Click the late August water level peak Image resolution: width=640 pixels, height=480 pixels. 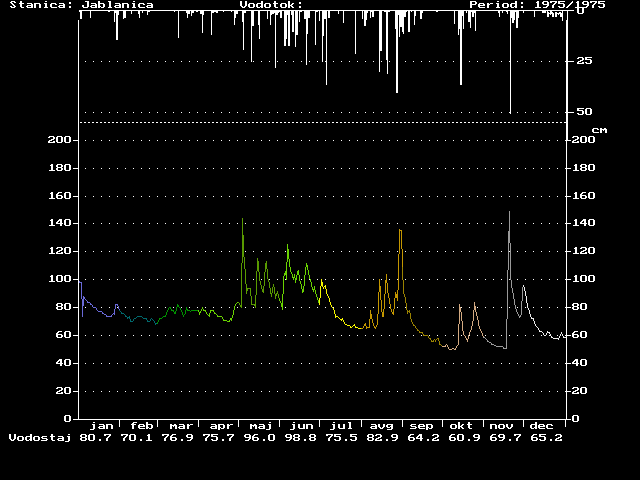(x=400, y=231)
